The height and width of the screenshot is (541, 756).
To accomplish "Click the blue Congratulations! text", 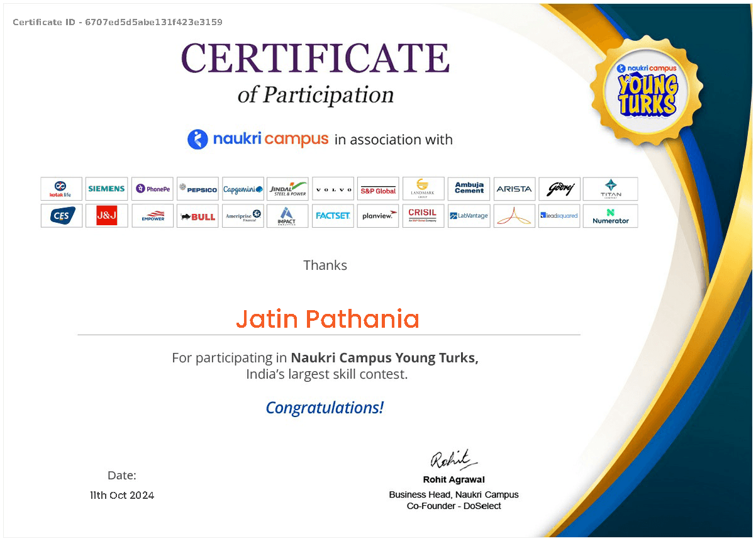I will (325, 408).
